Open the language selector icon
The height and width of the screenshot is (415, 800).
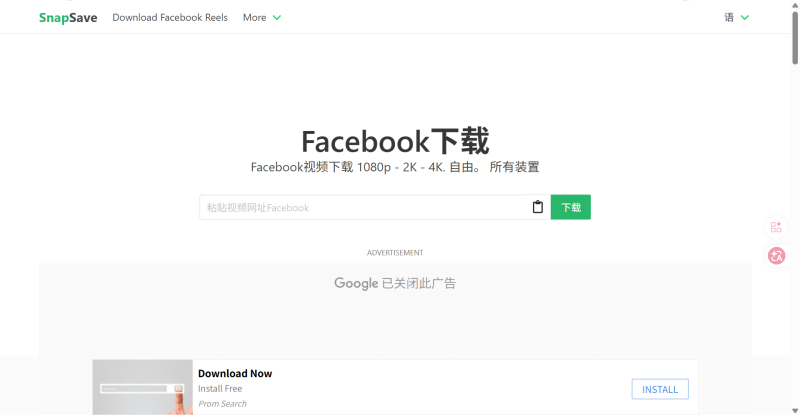click(729, 17)
